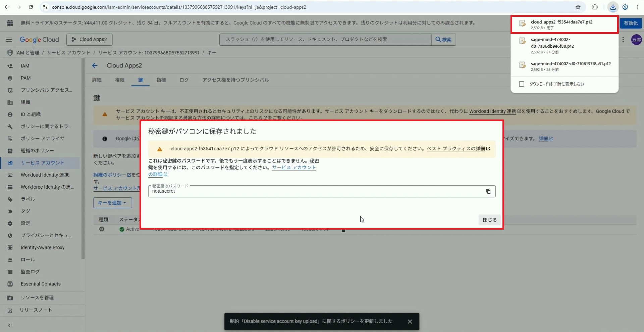Open the Workload Identity 連携 link in the warning
The image size is (644, 332).
tap(492, 111)
